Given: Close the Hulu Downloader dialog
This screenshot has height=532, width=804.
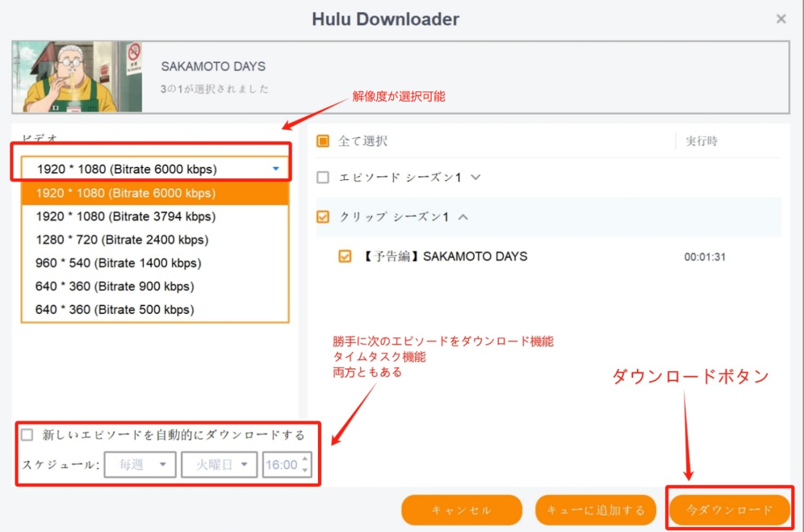Looking at the screenshot, I should [x=781, y=19].
